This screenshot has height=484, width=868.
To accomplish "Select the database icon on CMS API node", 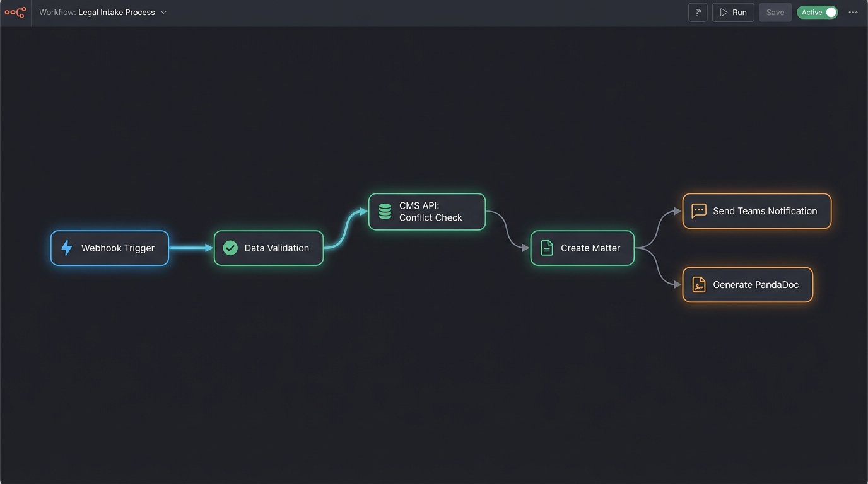I will (x=385, y=211).
